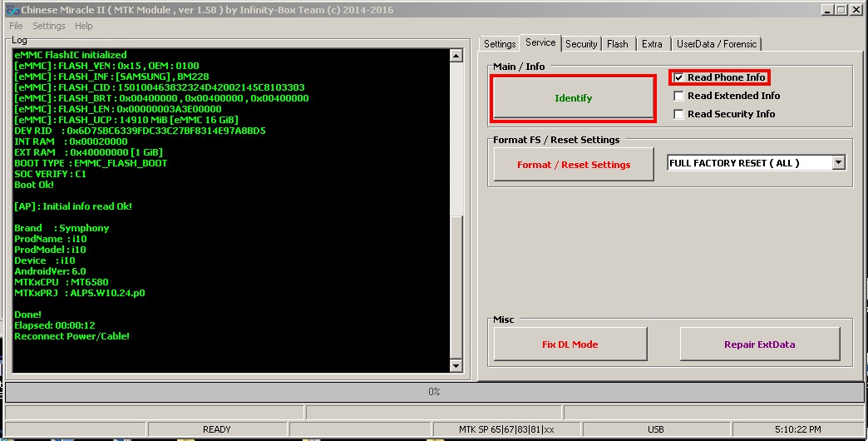Click log line 'Brand : Symphony'
This screenshot has height=441, width=868.
[x=62, y=228]
